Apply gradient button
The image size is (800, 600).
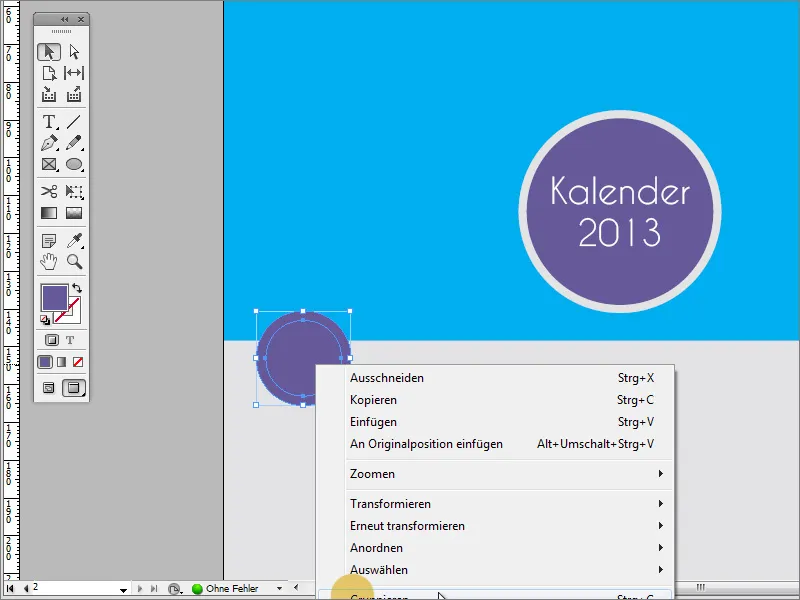[x=62, y=362]
